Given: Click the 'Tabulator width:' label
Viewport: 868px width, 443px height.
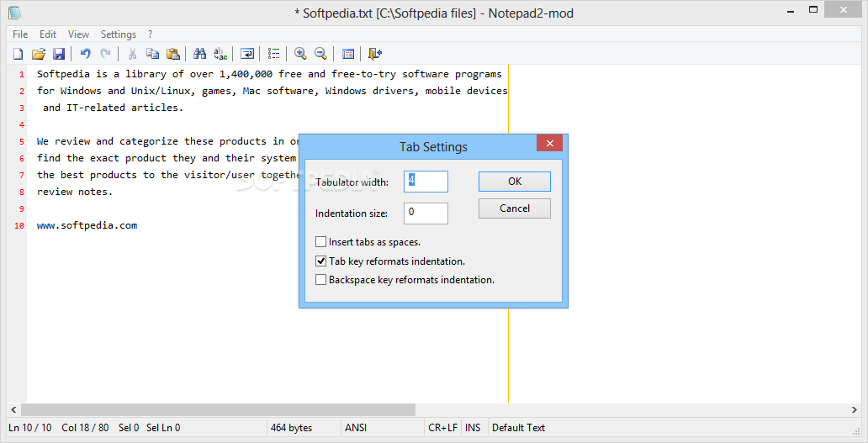Looking at the screenshot, I should click(352, 182).
